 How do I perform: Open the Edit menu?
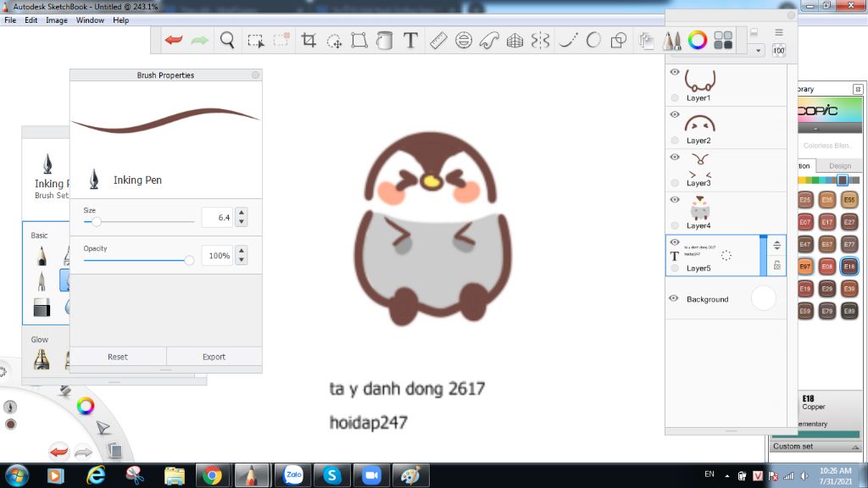click(31, 20)
